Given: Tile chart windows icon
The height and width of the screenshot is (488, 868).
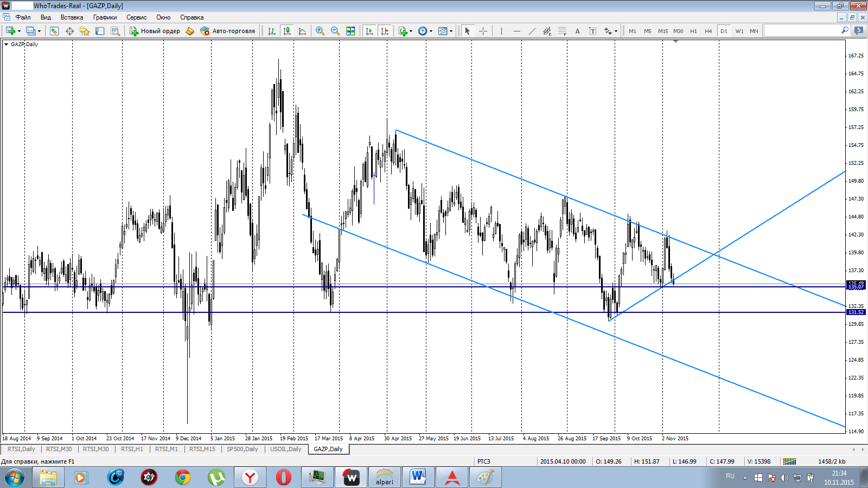Looking at the screenshot, I should [x=350, y=31].
